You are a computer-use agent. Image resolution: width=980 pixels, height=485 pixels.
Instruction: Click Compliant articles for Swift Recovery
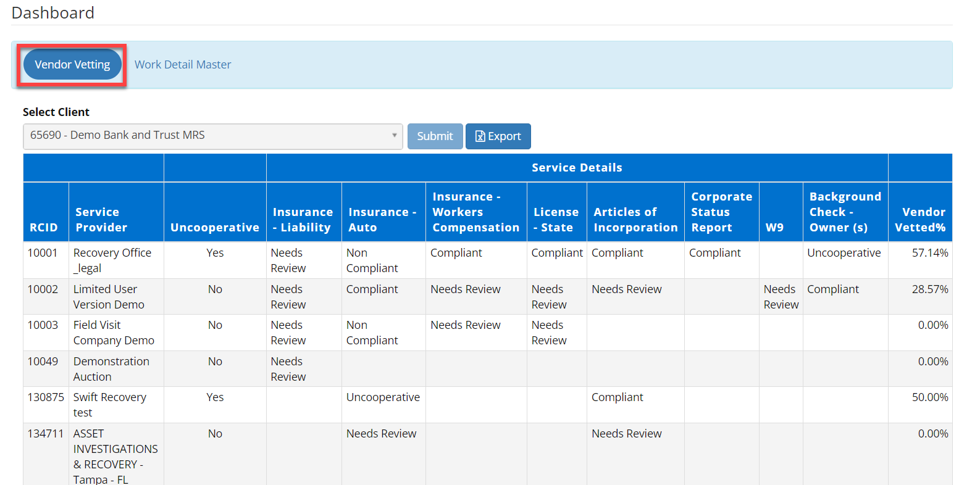(635, 405)
